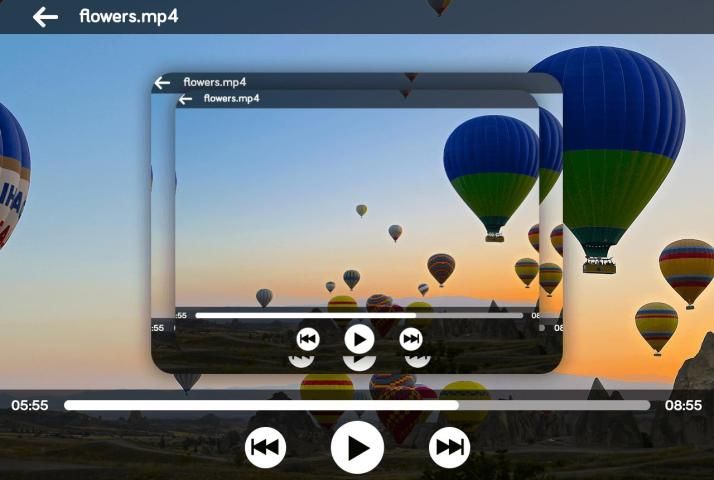This screenshot has height=480, width=714.
Task: Hit the rewind icon in the front-most small window
Action: [x=308, y=340]
